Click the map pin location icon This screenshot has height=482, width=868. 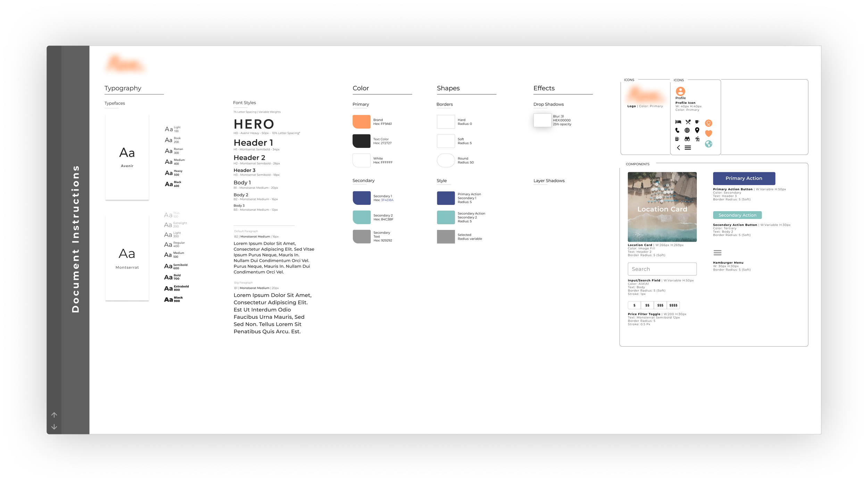click(x=697, y=130)
